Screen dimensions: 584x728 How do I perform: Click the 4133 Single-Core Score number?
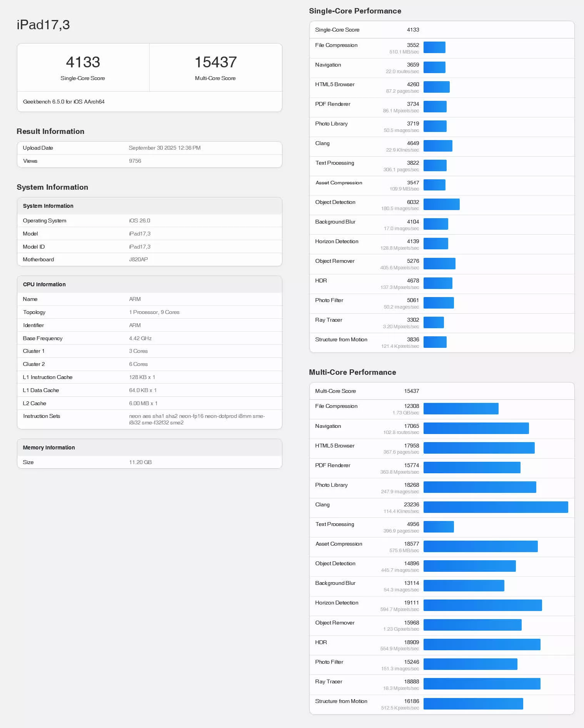point(83,62)
